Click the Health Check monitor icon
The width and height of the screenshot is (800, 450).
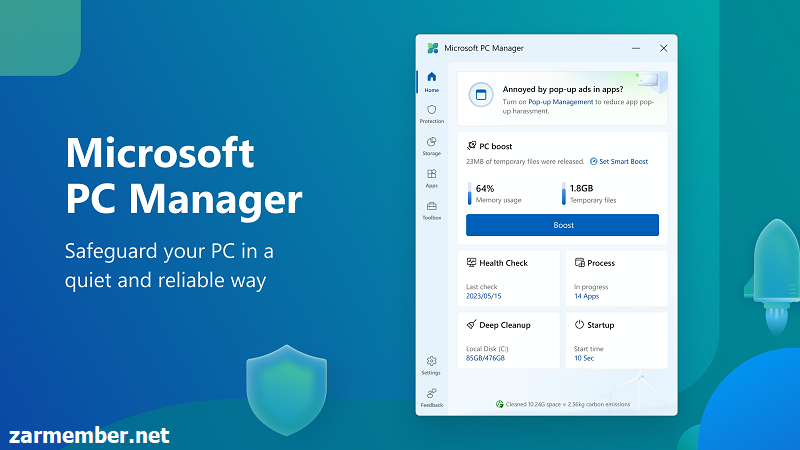pos(471,263)
